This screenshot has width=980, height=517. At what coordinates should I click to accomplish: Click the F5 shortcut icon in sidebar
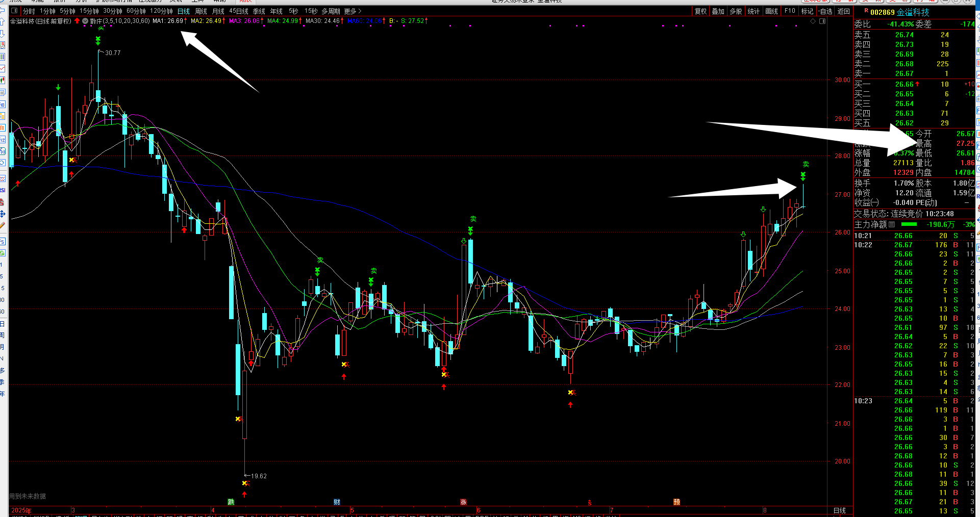(x=3, y=241)
